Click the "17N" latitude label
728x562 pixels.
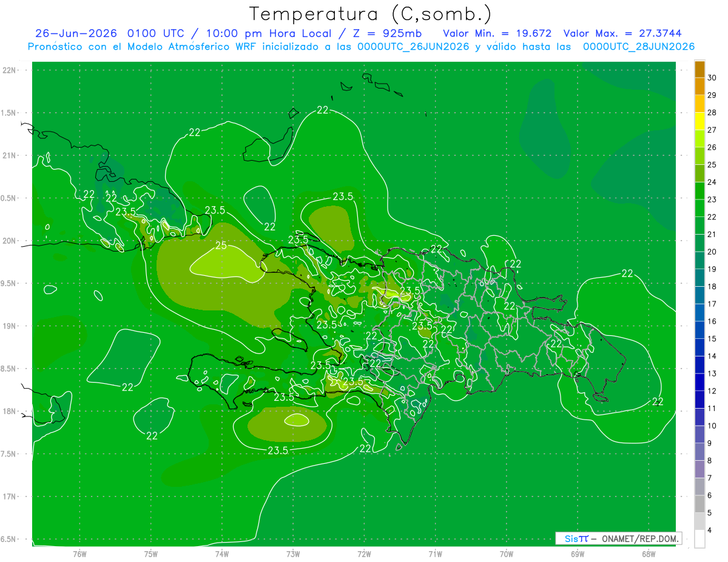pyautogui.click(x=10, y=497)
